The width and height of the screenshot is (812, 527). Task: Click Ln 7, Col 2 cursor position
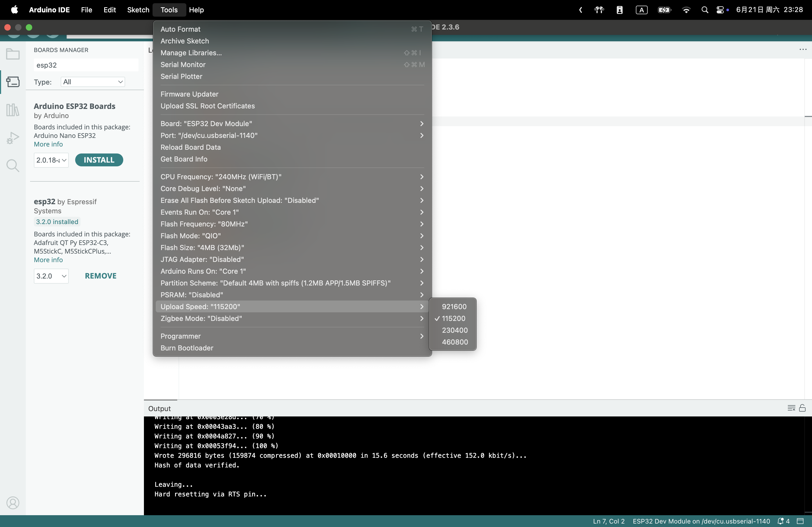click(x=609, y=521)
